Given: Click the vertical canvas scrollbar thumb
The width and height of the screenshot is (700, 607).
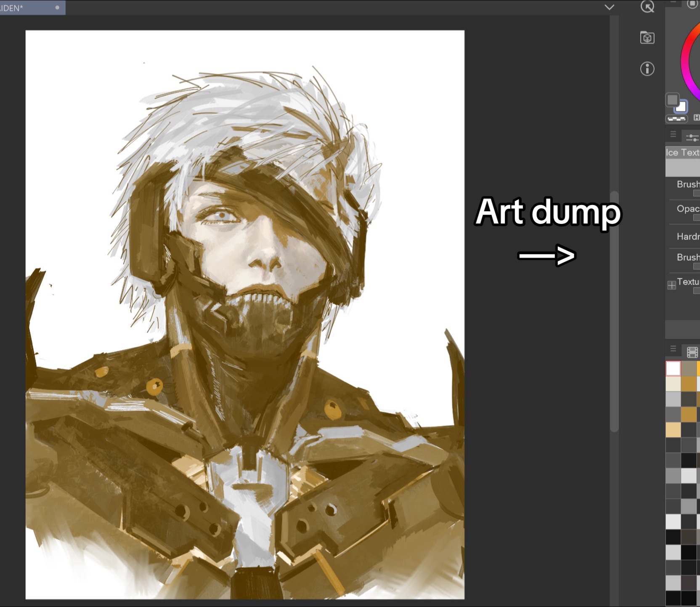Looking at the screenshot, I should 614,311.
